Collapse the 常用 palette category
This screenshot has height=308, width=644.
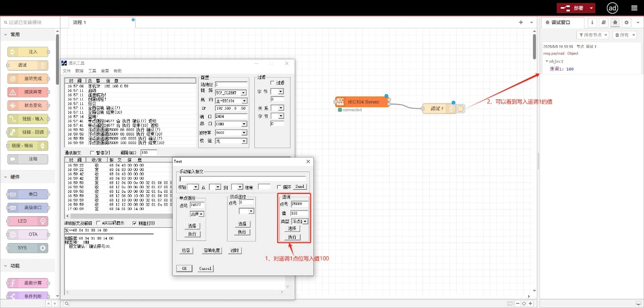coord(15,35)
